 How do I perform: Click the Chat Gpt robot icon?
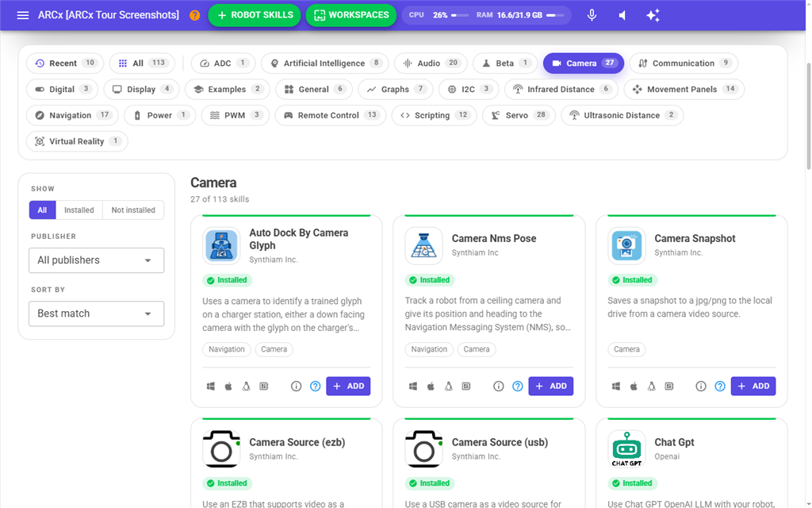[626, 449]
